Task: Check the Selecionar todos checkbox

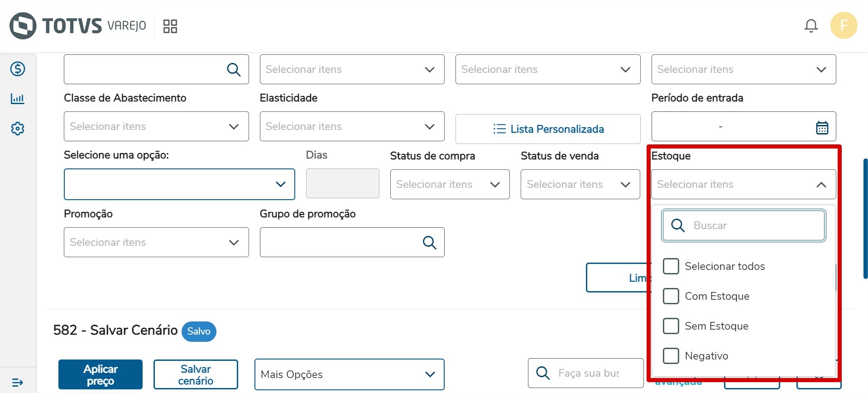Action: [x=671, y=266]
